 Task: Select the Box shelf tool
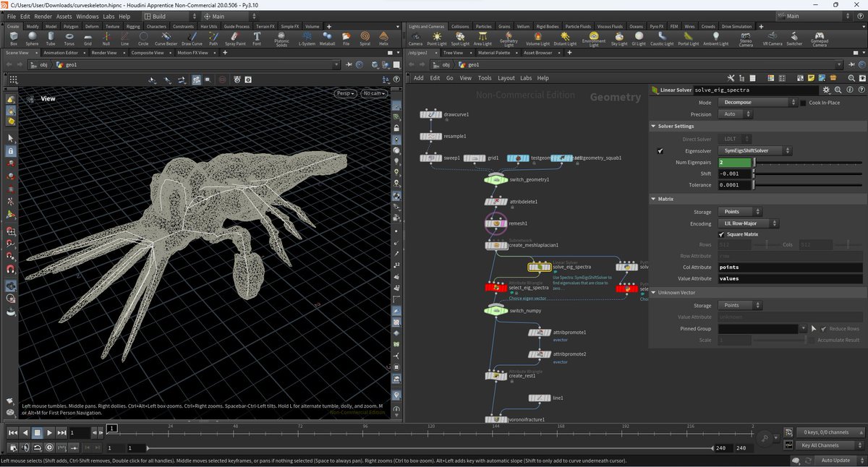(14, 38)
